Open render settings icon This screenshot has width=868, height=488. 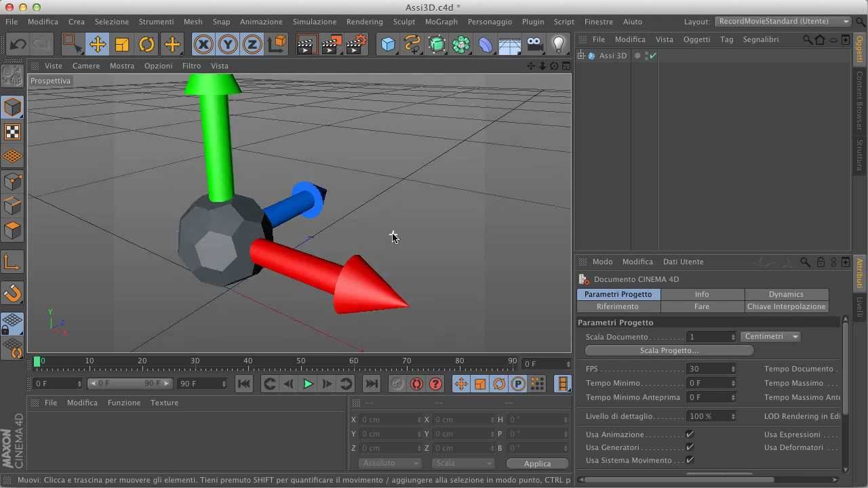pyautogui.click(x=357, y=45)
